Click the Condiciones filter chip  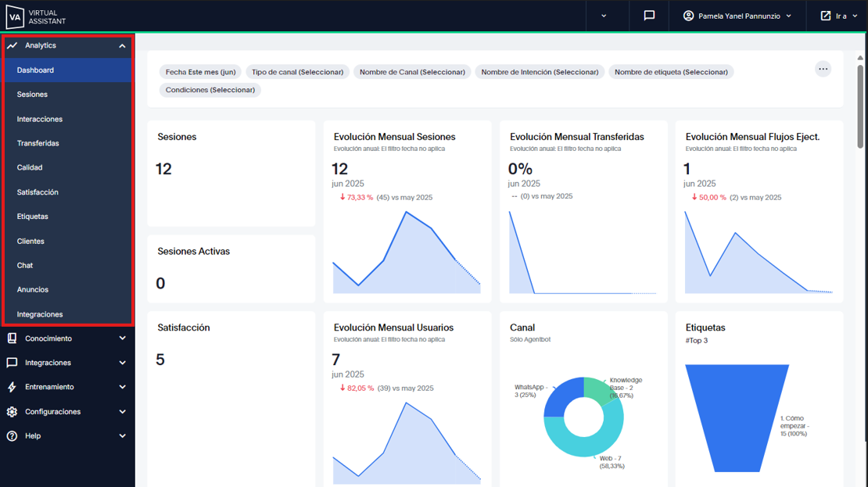click(x=210, y=90)
